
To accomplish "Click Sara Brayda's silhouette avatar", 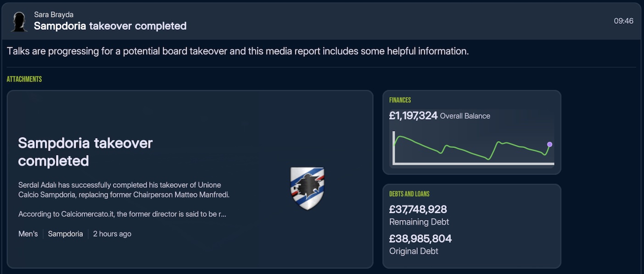I will coord(19,22).
